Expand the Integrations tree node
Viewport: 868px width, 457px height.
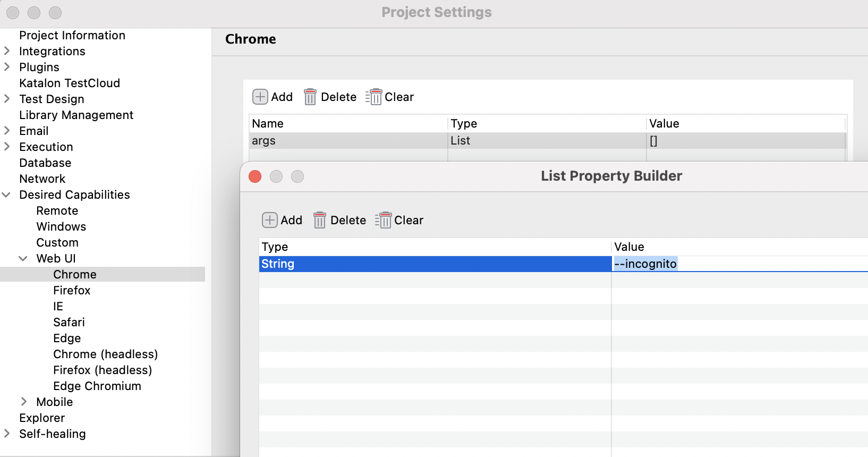(x=7, y=51)
